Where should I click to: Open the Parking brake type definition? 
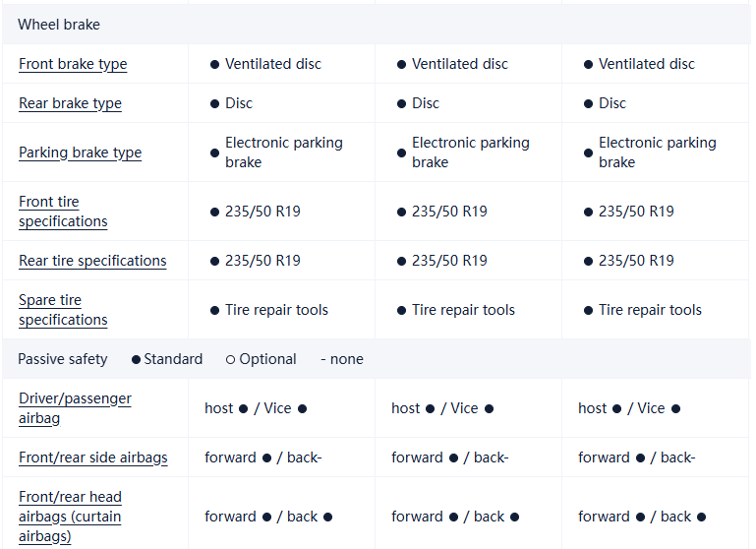click(80, 152)
